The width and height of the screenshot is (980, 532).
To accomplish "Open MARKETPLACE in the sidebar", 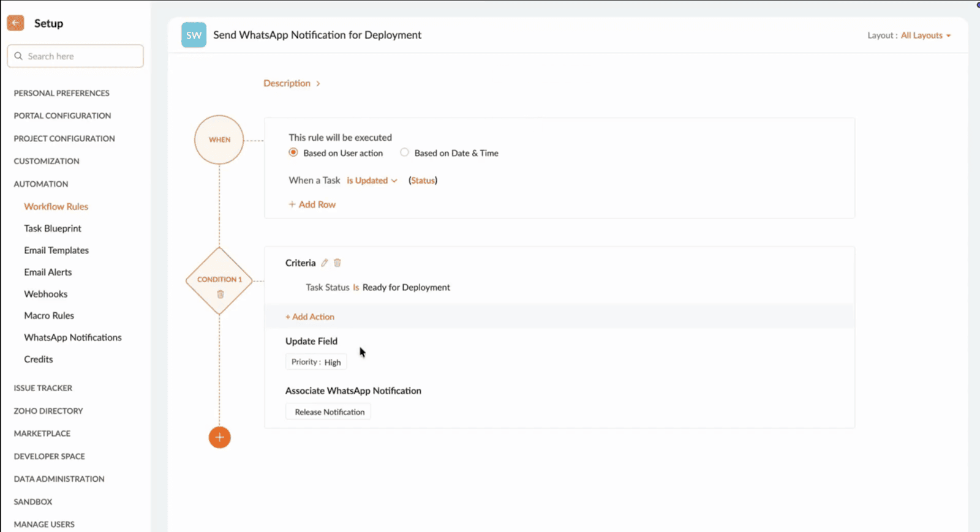I will [42, 433].
